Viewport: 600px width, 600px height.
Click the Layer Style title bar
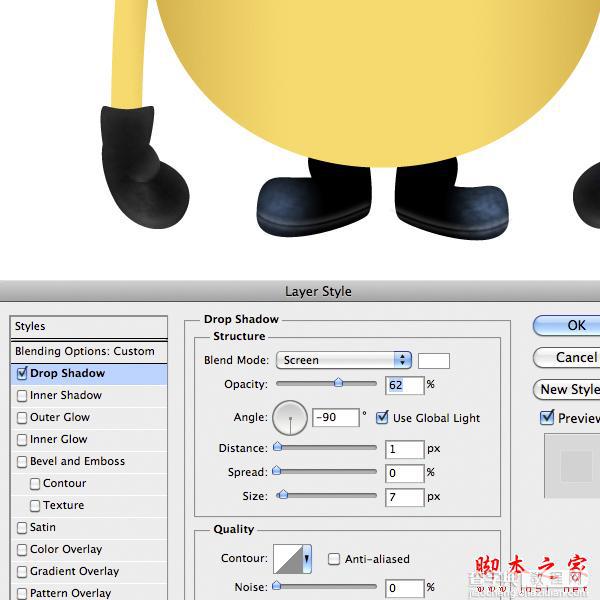click(x=300, y=291)
